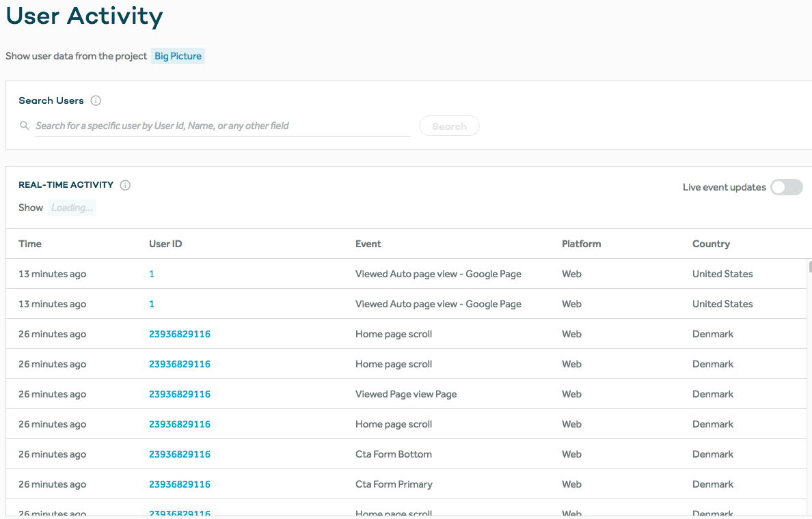Click the Search Users info icon

click(x=96, y=100)
